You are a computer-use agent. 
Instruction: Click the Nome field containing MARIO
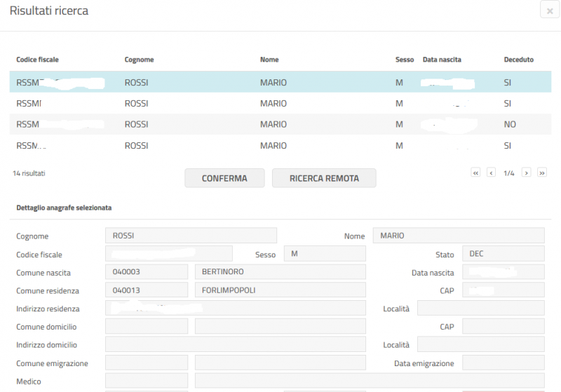tap(458, 236)
